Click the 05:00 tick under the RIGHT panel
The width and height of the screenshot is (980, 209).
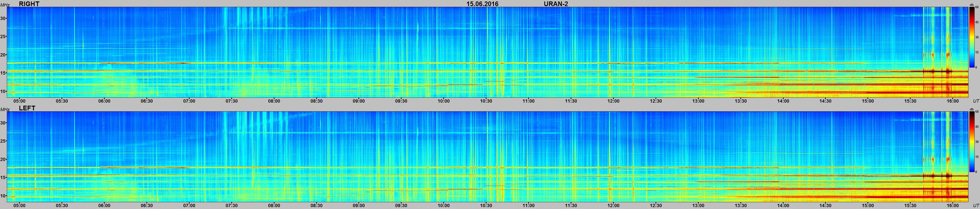[19, 101]
